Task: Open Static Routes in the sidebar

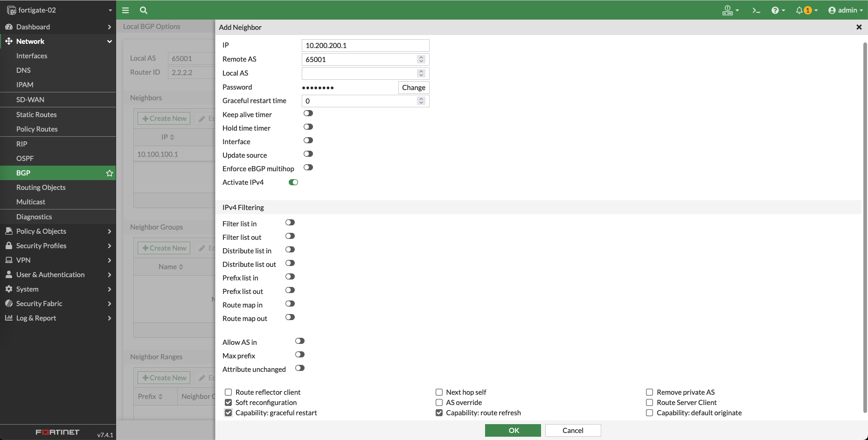Action: point(36,115)
